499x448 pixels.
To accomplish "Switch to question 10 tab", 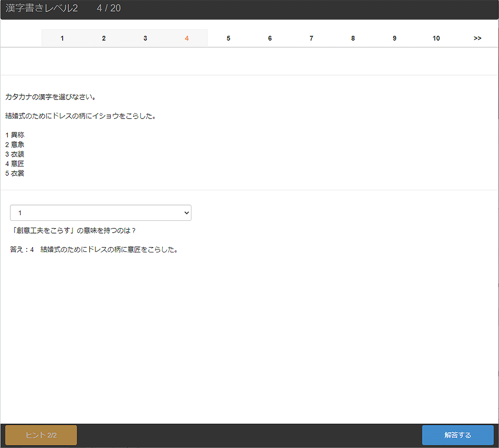I will pyautogui.click(x=436, y=38).
